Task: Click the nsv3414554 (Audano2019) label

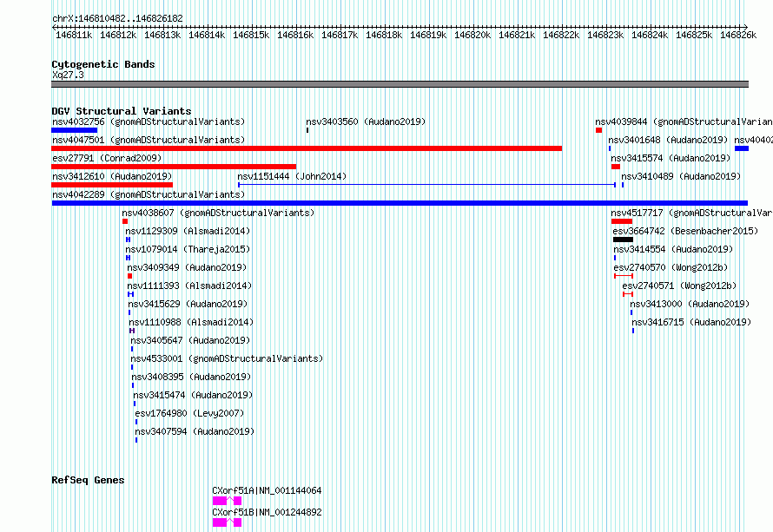Action: point(673,249)
